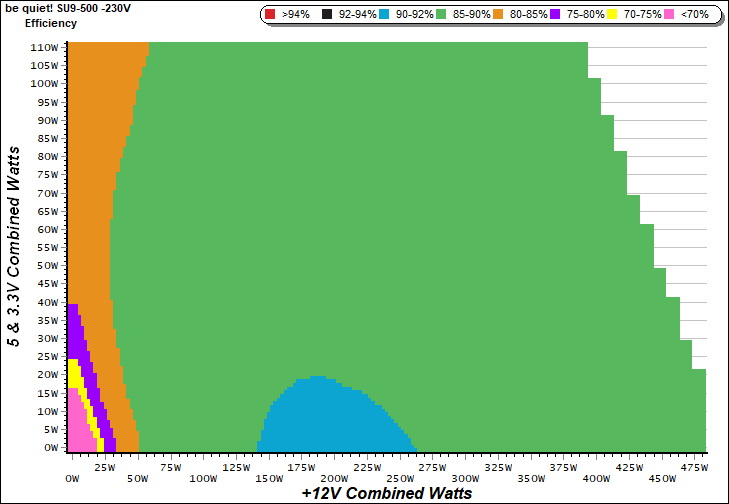Click the chart title 'be quiet! SU9-500 -230V'

[x=68, y=7]
